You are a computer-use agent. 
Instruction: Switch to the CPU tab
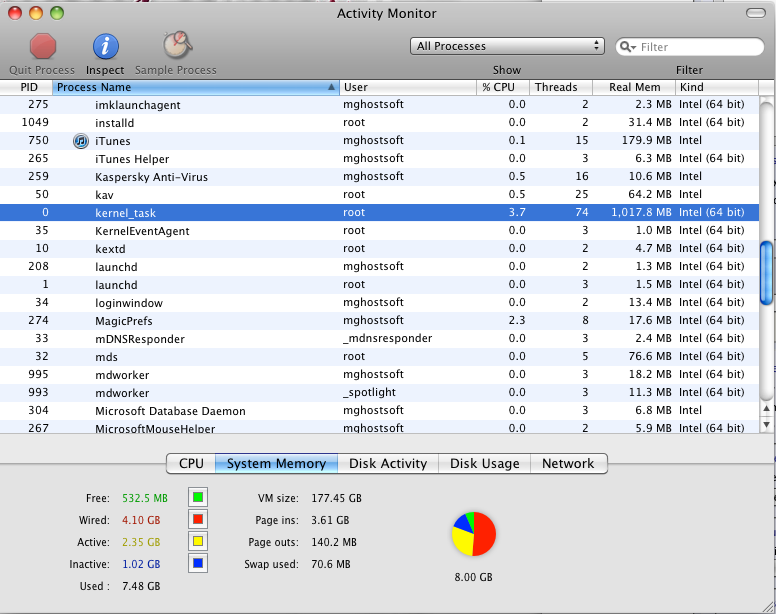click(x=191, y=464)
